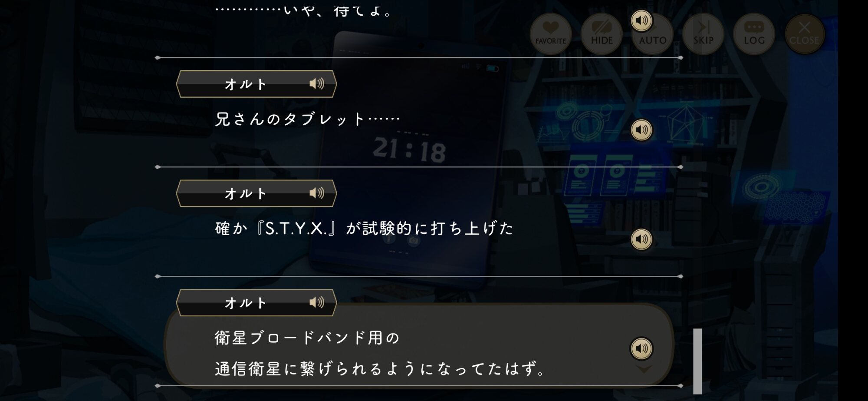This screenshot has height=401, width=868.
Task: Close the backlog with CLOSE
Action: (x=805, y=34)
